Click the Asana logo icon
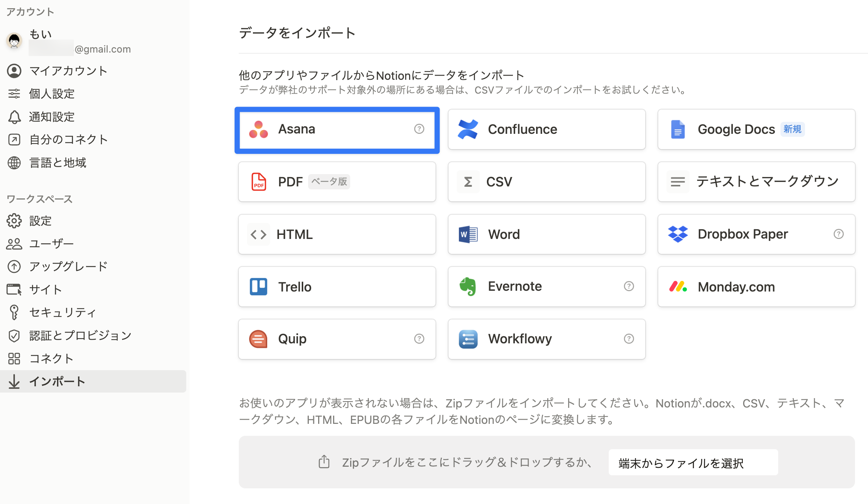The width and height of the screenshot is (868, 504). click(259, 129)
